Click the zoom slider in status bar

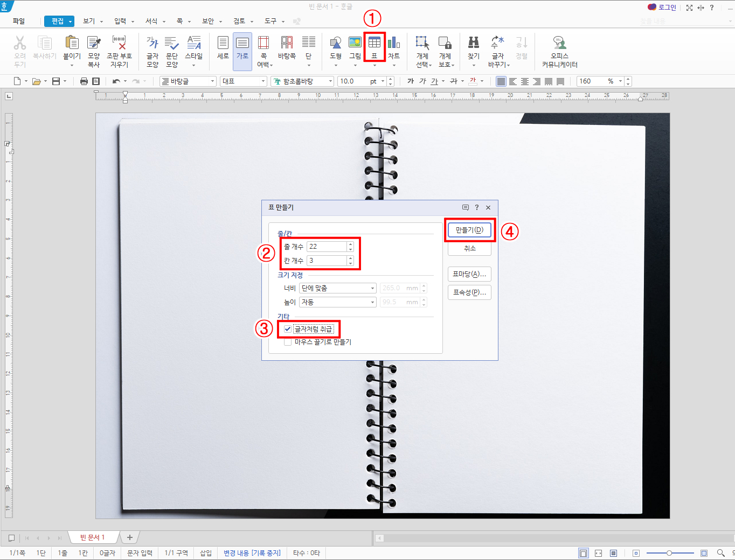click(x=670, y=553)
